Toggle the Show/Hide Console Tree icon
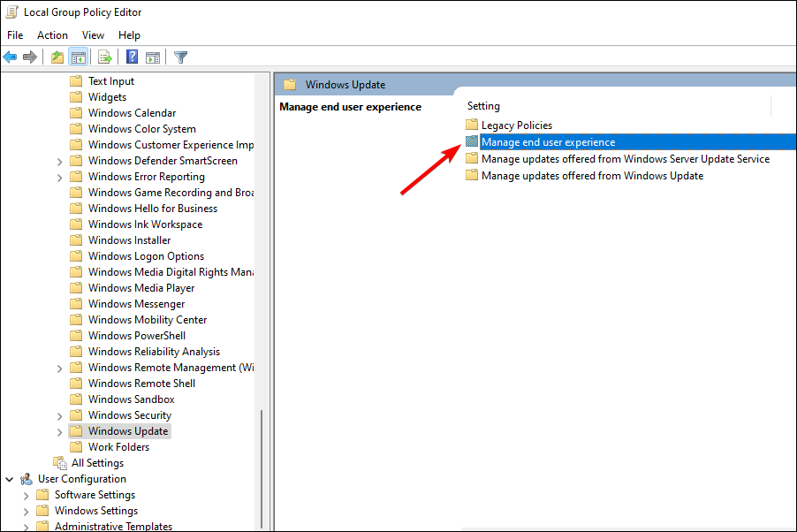This screenshot has width=797, height=532. 79,57
